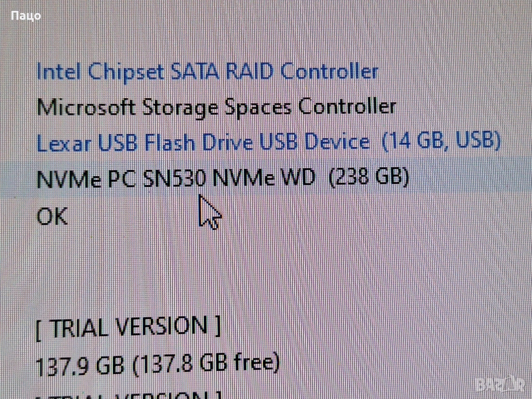532x399 pixels.
Task: Click the word Lexar in the device list
Action: point(64,143)
